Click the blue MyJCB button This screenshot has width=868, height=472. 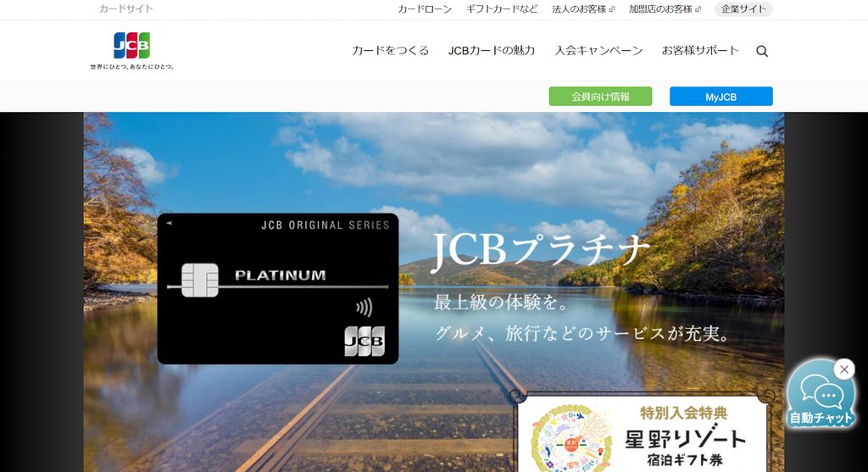click(721, 97)
